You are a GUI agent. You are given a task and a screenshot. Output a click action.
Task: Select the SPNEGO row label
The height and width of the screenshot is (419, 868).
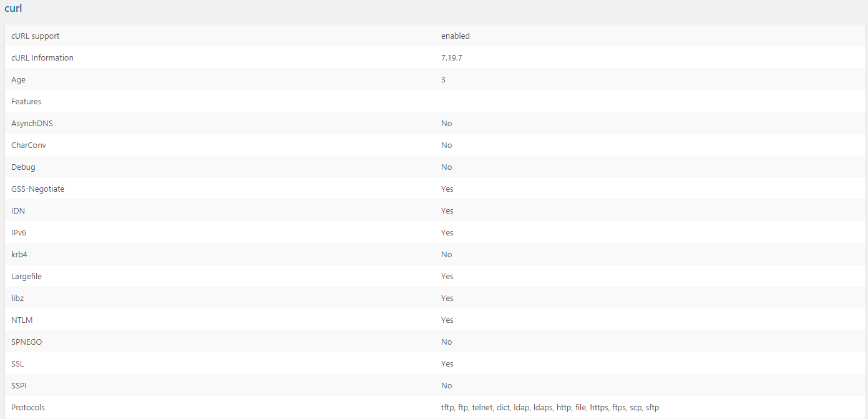[27, 342]
